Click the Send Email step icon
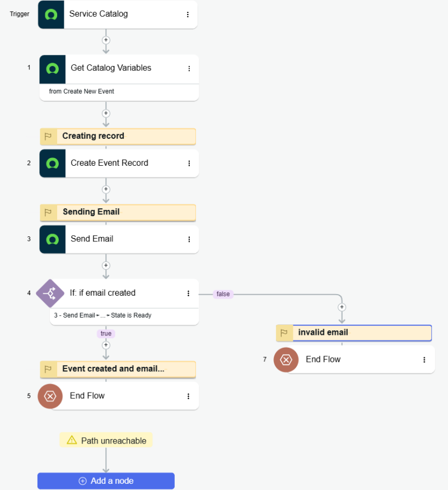 [53, 239]
